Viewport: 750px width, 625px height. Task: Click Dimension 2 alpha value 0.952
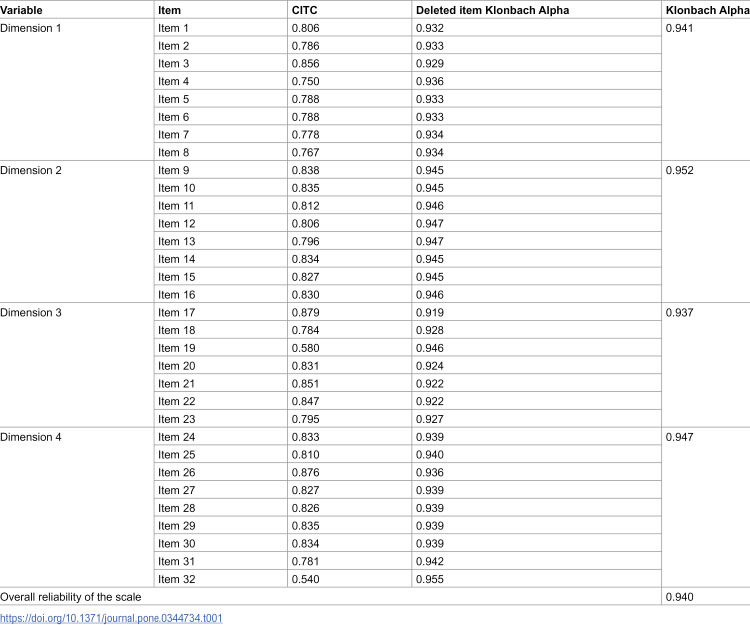click(x=679, y=170)
